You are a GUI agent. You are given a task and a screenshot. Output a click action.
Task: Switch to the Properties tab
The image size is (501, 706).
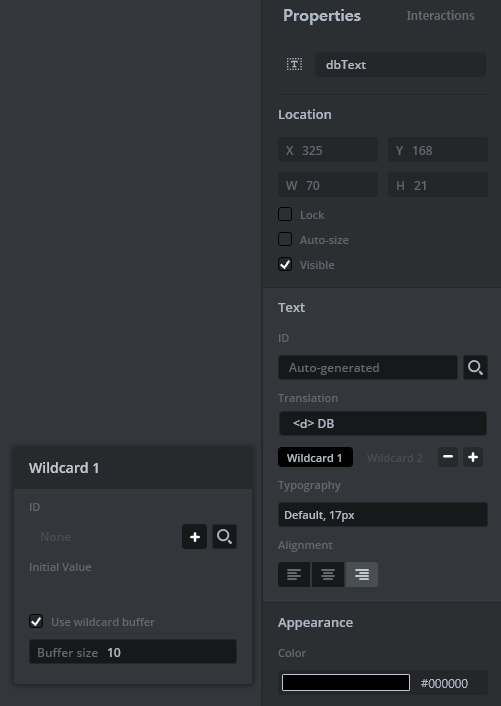pos(322,16)
